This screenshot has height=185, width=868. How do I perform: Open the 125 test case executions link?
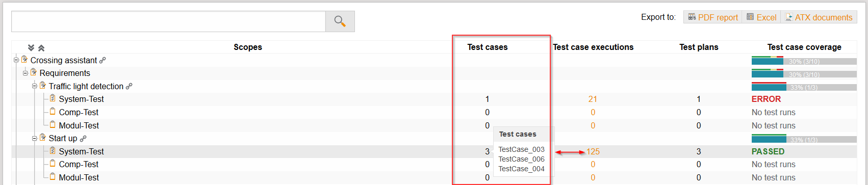click(x=593, y=151)
